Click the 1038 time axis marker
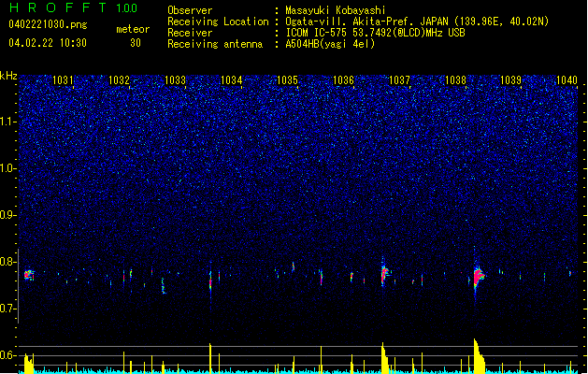Image resolution: width=588 pixels, height=374 pixels. pos(455,80)
